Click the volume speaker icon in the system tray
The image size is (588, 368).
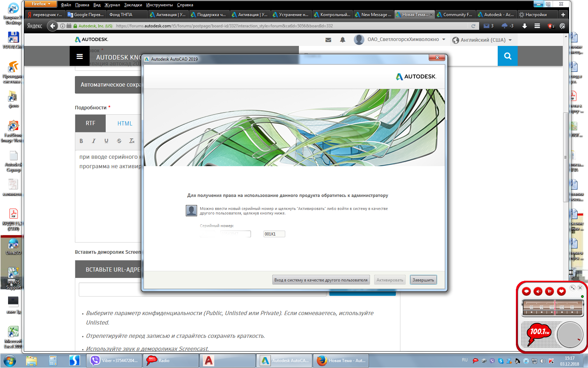[x=542, y=361]
